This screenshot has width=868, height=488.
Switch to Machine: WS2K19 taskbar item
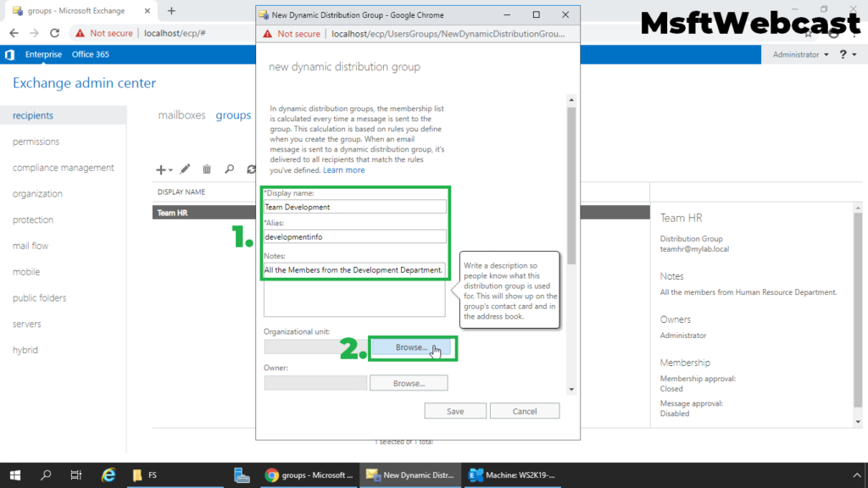click(x=512, y=474)
